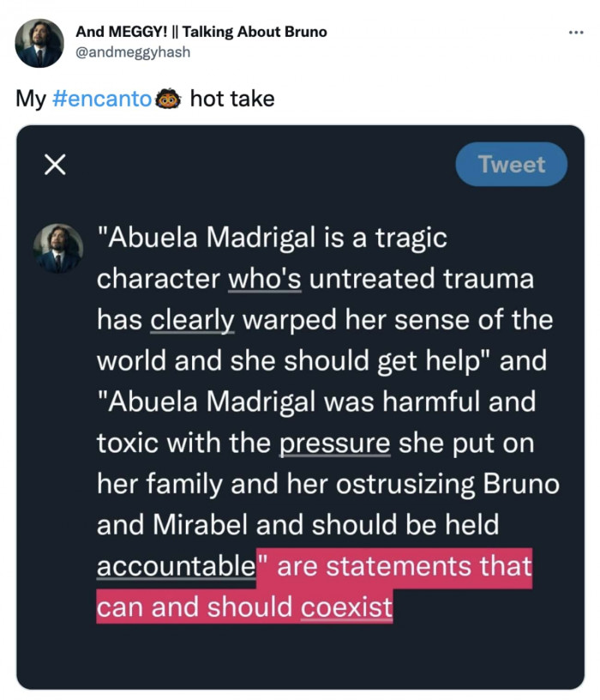Click the author's profile picture at top
Screen dimensions: 600x700
click(39, 43)
